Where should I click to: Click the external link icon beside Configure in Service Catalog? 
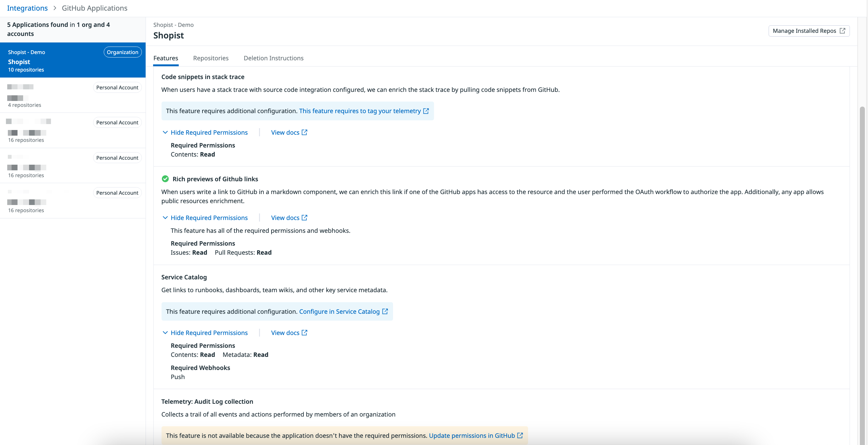tap(385, 312)
